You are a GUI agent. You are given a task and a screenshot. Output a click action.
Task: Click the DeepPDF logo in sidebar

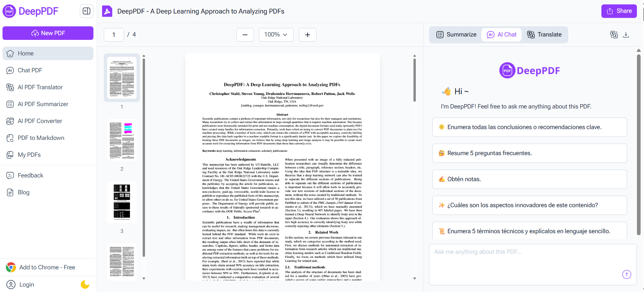coord(31,11)
